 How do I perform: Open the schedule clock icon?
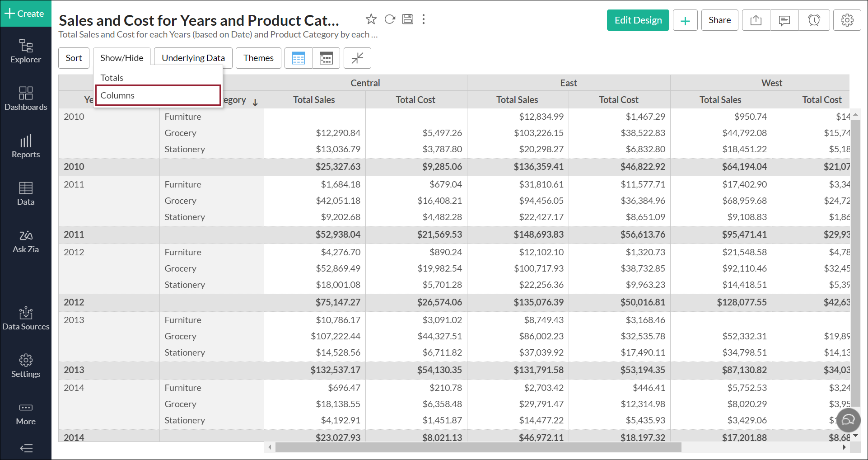814,20
